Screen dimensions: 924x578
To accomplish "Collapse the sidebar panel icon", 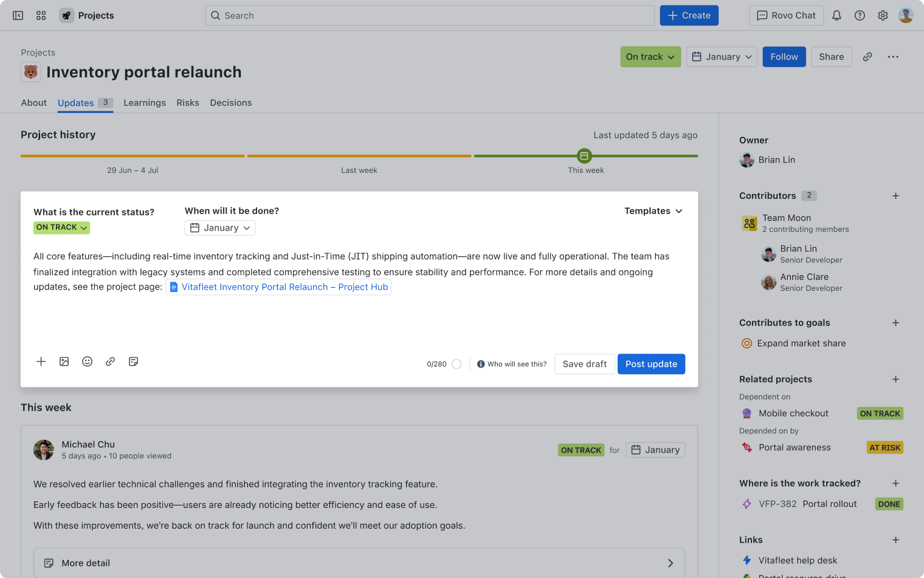I will click(18, 16).
